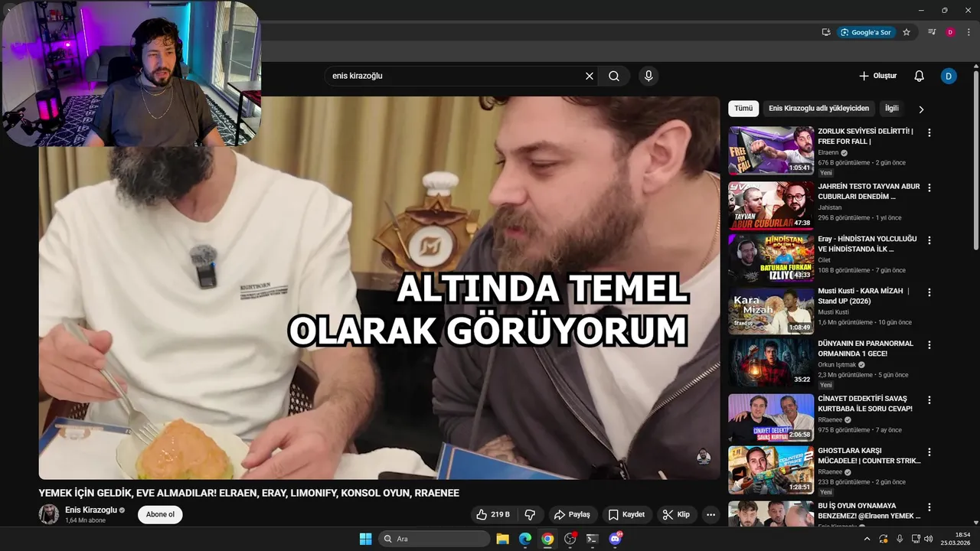Expand hidden system tray icons
The height and width of the screenshot is (551, 980).
(x=867, y=539)
